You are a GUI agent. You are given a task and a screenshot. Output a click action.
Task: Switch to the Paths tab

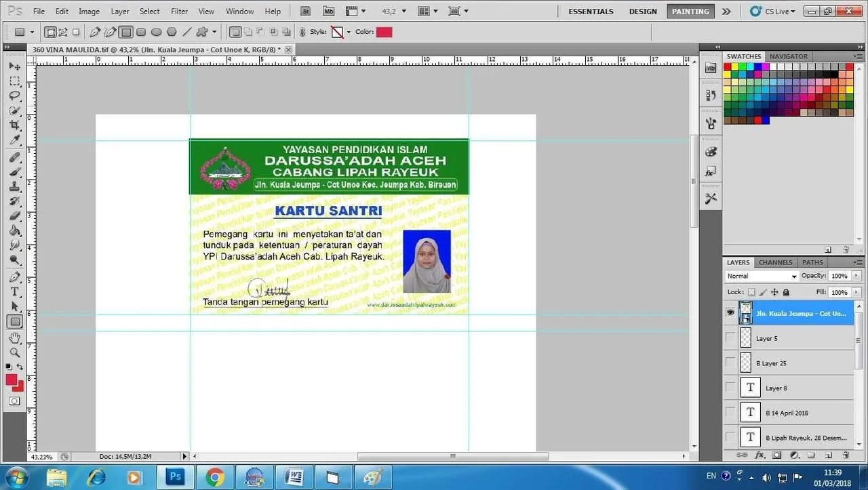812,262
